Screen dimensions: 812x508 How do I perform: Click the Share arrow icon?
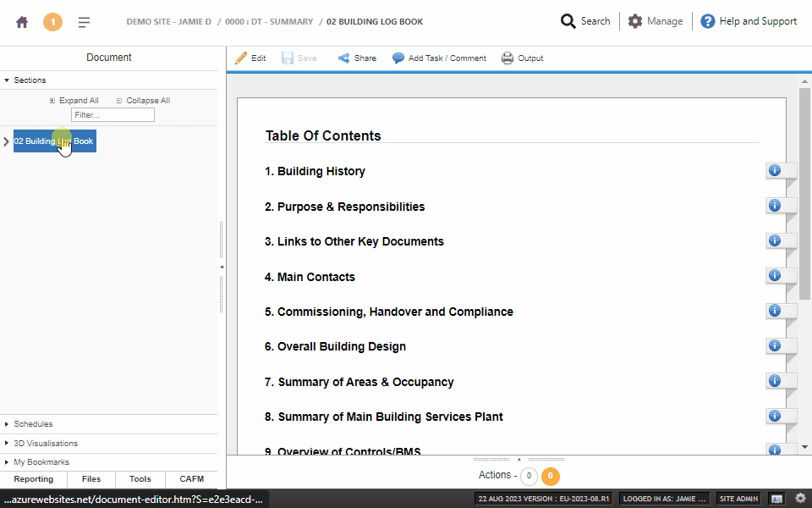coord(344,58)
